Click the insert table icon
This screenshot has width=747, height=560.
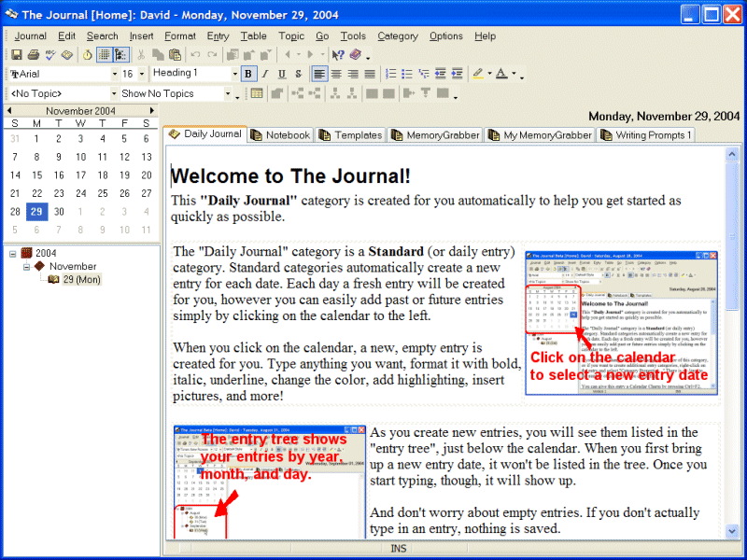(x=257, y=93)
